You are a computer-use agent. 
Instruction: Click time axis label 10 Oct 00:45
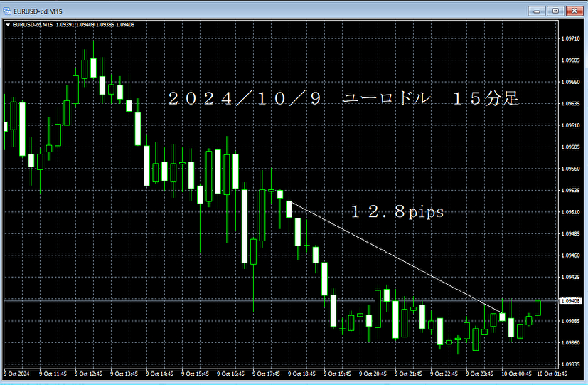click(x=516, y=374)
